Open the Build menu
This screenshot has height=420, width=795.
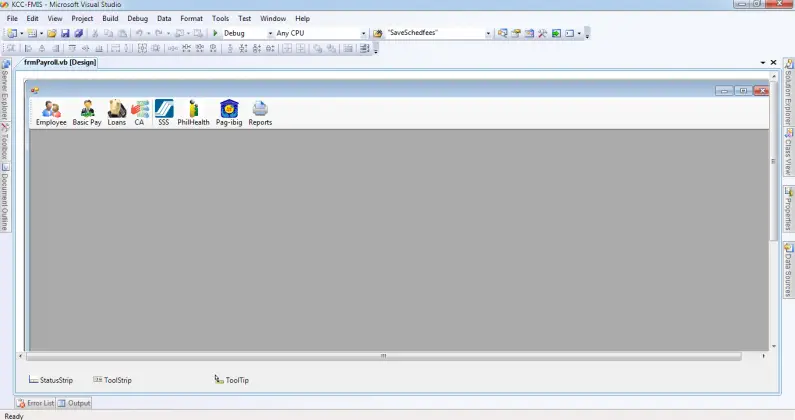click(110, 18)
